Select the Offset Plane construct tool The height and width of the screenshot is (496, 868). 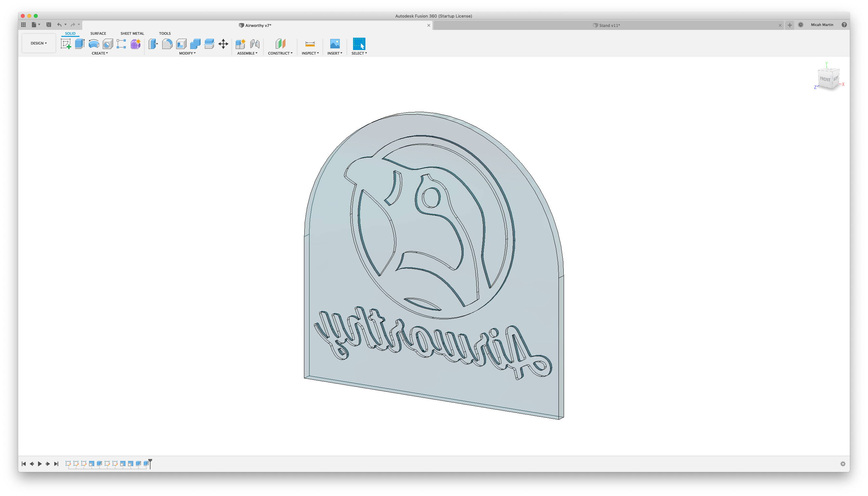coord(280,44)
